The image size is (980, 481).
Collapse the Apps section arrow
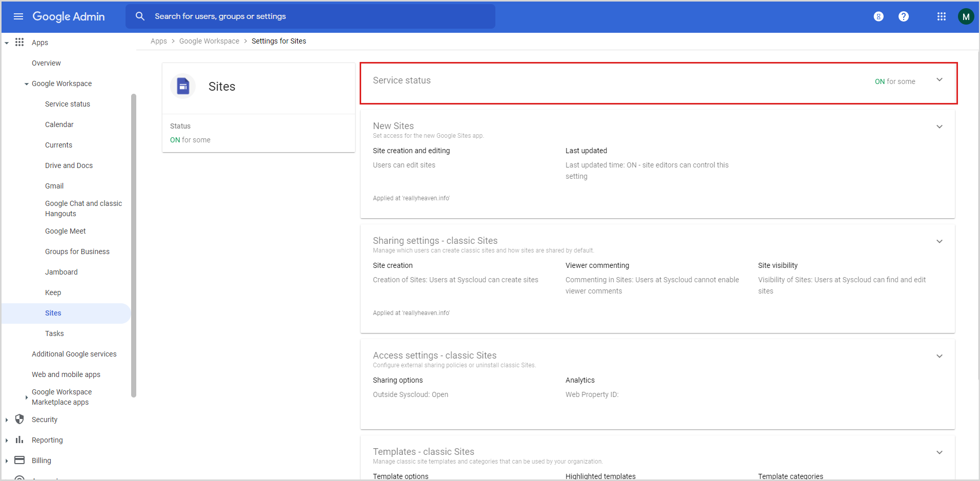click(7, 43)
